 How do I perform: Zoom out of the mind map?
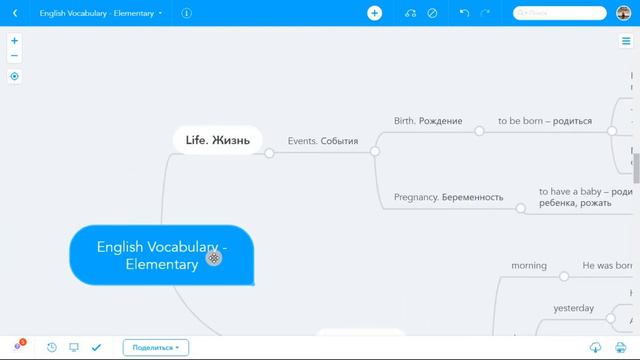15,56
